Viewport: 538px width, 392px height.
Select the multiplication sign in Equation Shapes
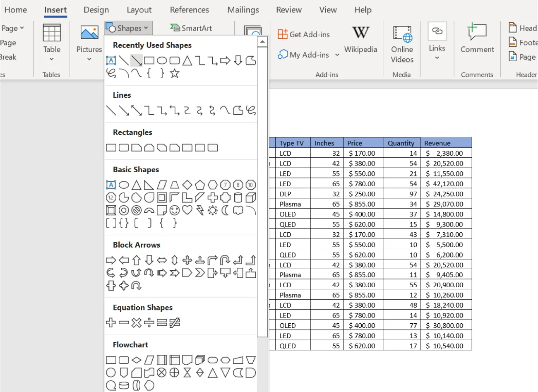click(x=136, y=323)
